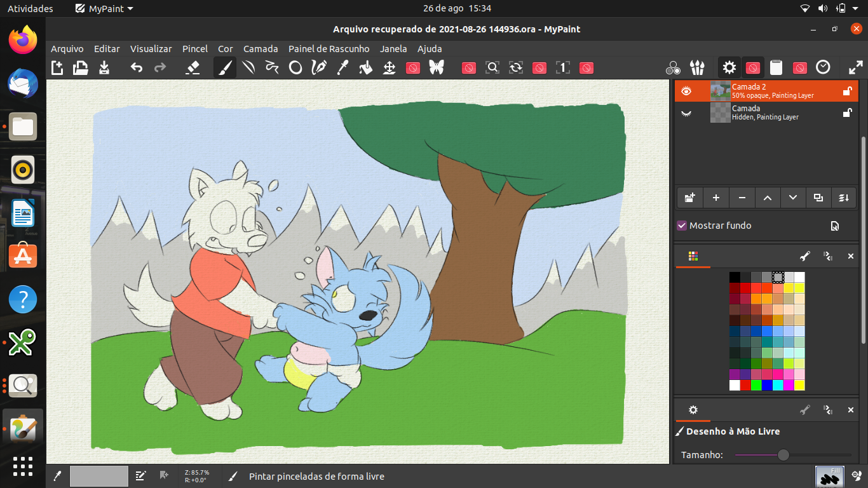Lower the layer with the down chevron
Viewport: 868px width, 488px height.
point(793,198)
